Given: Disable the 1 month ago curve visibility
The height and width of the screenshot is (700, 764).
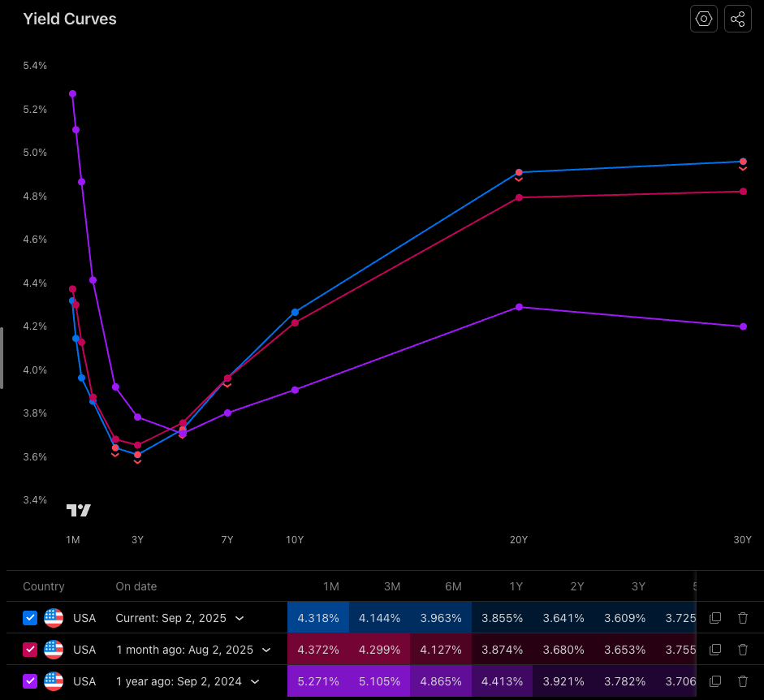Looking at the screenshot, I should coord(30,650).
